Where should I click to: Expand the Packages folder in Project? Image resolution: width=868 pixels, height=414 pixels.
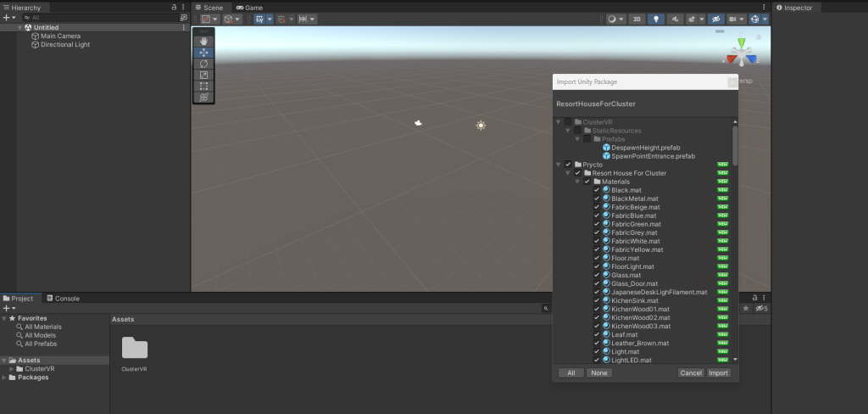[x=4, y=378]
